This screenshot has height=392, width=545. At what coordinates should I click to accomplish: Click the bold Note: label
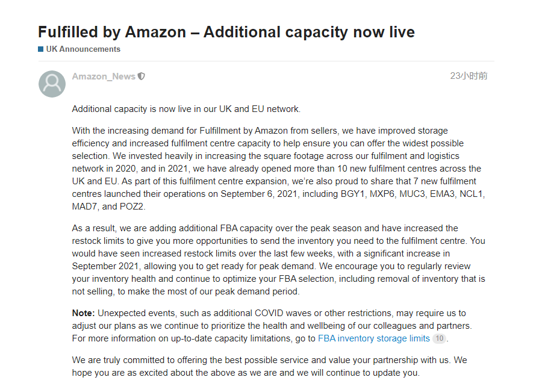point(84,313)
